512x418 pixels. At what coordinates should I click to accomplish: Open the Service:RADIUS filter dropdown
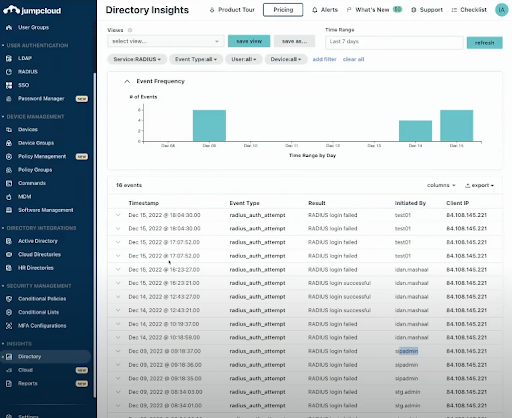(x=137, y=59)
